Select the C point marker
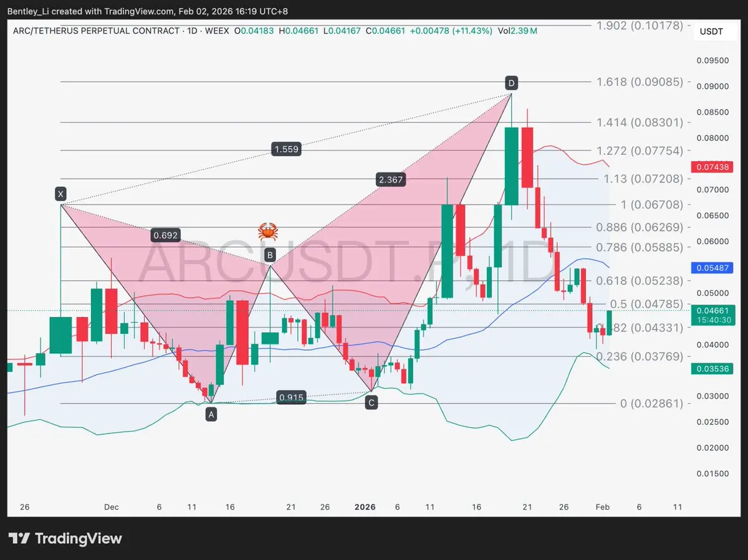The image size is (748, 560). 372,403
